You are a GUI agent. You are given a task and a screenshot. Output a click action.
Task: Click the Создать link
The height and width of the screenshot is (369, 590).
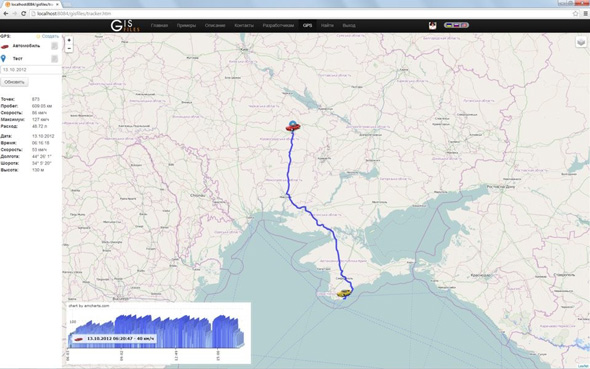[50, 36]
